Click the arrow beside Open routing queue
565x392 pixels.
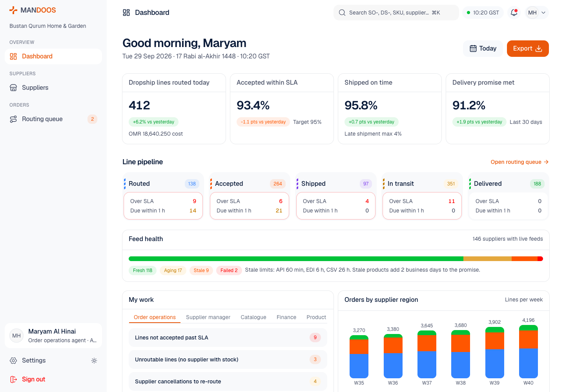[x=546, y=162]
